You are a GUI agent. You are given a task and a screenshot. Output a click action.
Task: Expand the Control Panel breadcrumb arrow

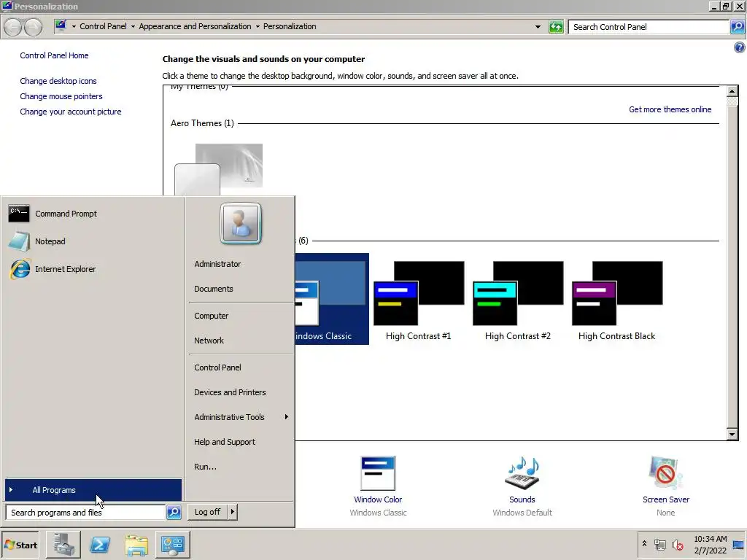click(x=133, y=27)
